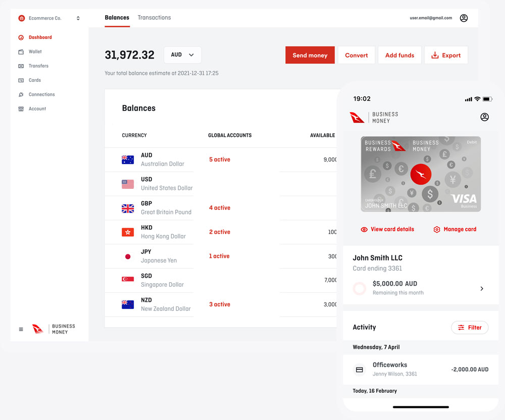
Task: Expand John Smith LLC remaining balance chevron
Action: 482,289
